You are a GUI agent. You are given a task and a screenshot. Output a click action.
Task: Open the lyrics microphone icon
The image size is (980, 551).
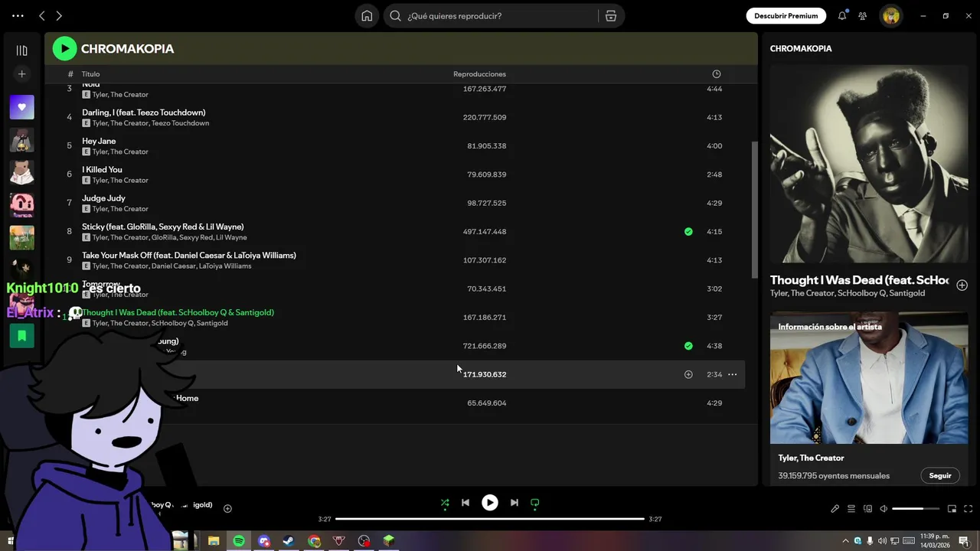tap(835, 509)
